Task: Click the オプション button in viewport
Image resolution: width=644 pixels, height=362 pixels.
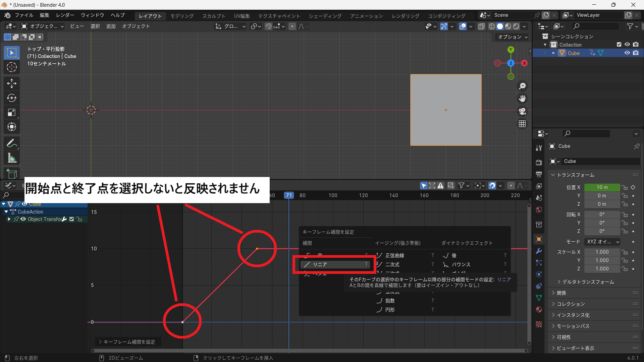Action: click(x=512, y=37)
